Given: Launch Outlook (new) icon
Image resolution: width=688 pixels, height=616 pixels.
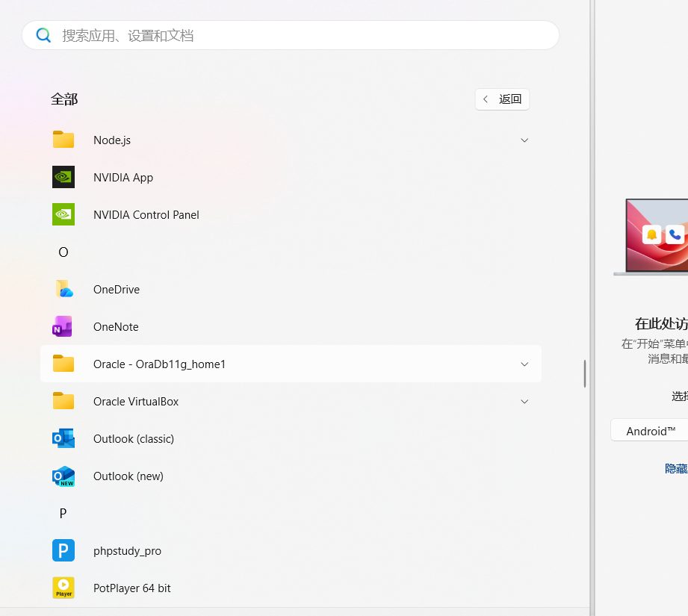Looking at the screenshot, I should (63, 476).
